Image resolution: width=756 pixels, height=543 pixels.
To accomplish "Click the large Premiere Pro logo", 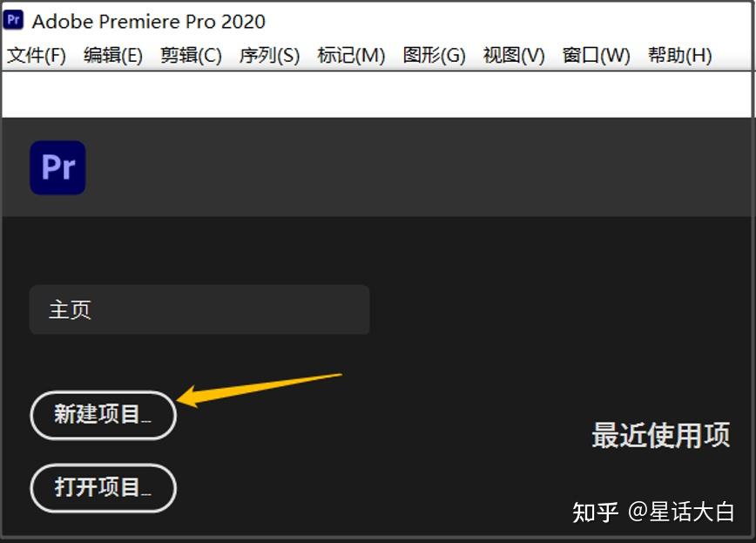I will (57, 167).
